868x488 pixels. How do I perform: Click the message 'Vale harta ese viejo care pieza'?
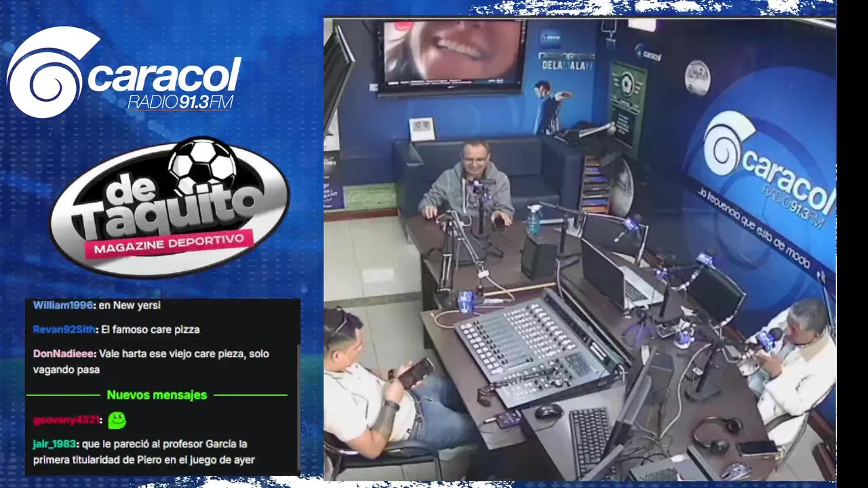coord(151,362)
